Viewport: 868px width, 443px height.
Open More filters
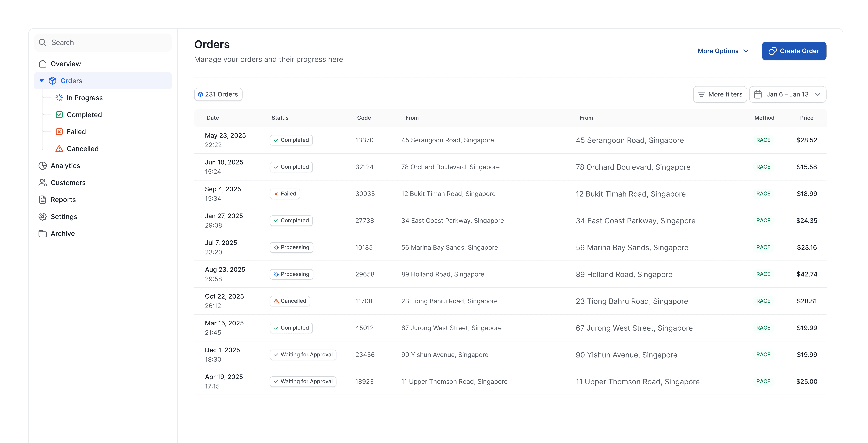pyautogui.click(x=720, y=94)
